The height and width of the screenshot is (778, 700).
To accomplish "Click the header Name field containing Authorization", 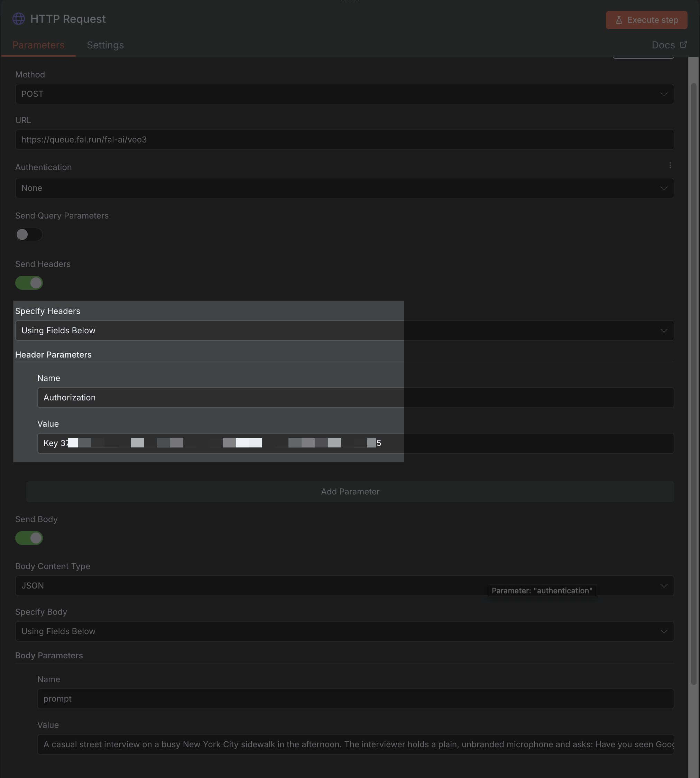I will click(356, 398).
